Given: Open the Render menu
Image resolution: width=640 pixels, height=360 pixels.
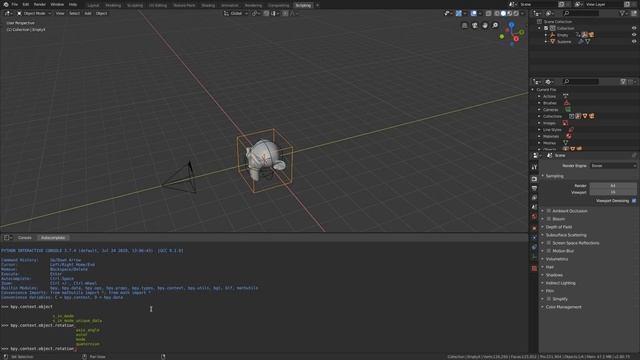Looking at the screenshot, I should point(40,4).
